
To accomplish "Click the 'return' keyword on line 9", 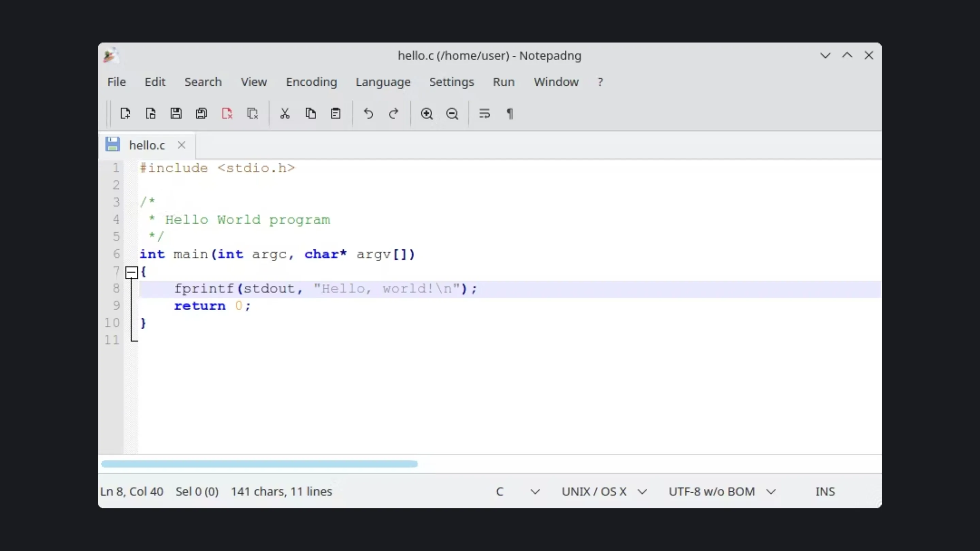I will (200, 305).
